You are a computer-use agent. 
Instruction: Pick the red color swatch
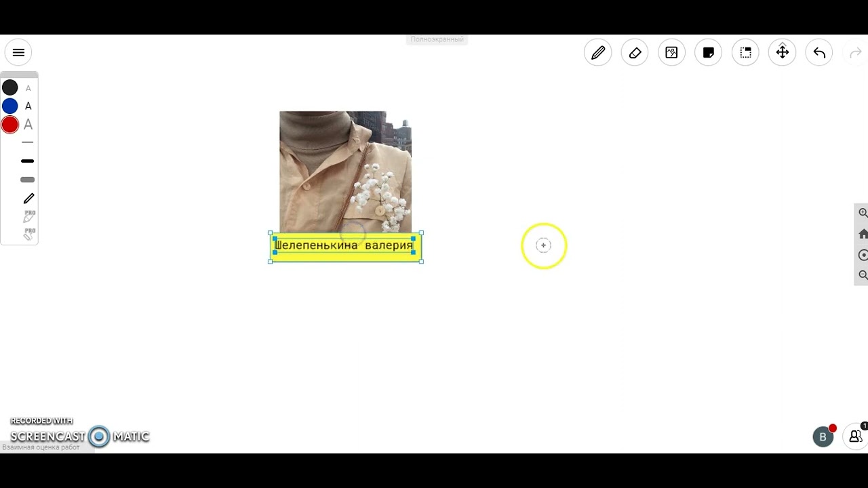pos(9,125)
